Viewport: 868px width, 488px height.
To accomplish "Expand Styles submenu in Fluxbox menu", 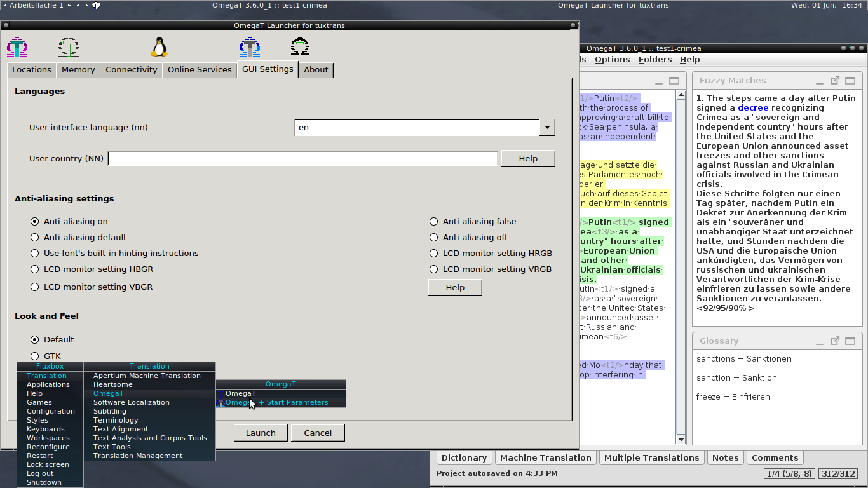I will click(50, 420).
